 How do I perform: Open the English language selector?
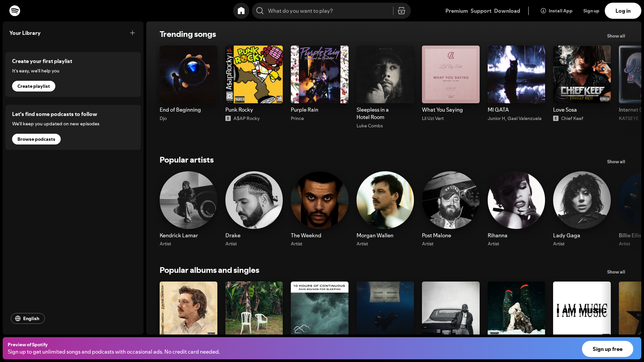coord(28,318)
